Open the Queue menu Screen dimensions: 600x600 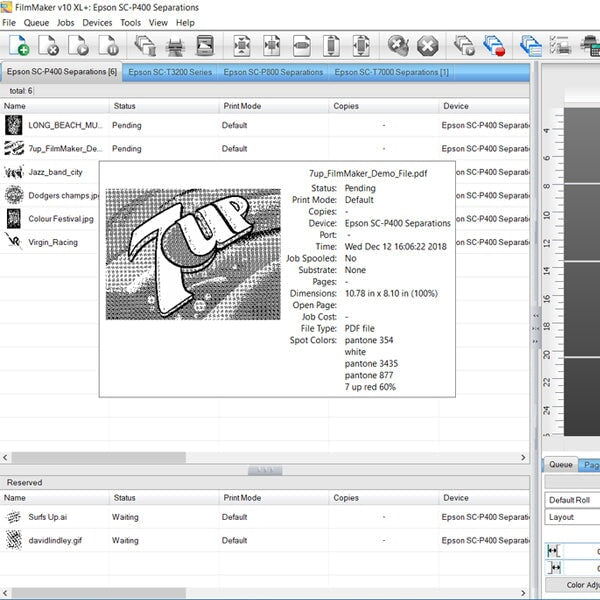[x=36, y=22]
